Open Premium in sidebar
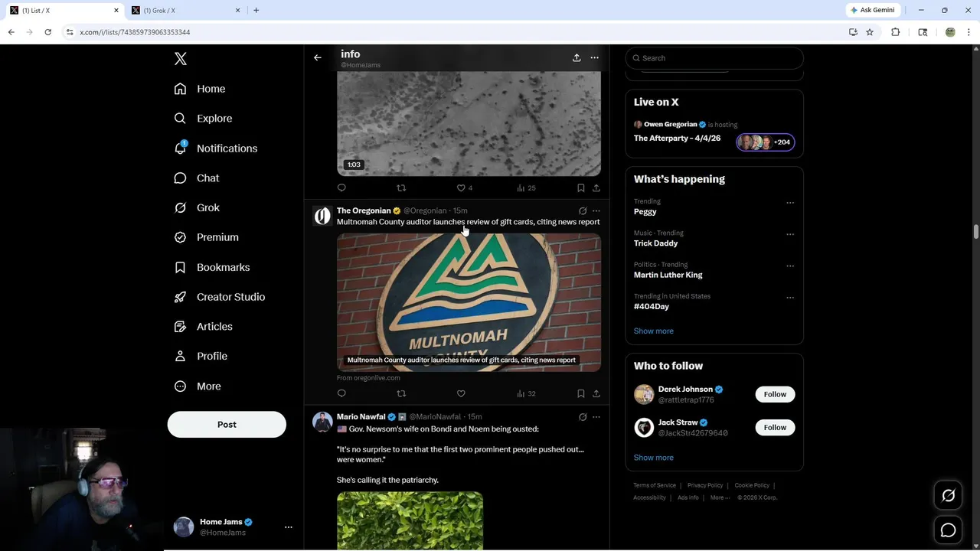 pyautogui.click(x=206, y=237)
